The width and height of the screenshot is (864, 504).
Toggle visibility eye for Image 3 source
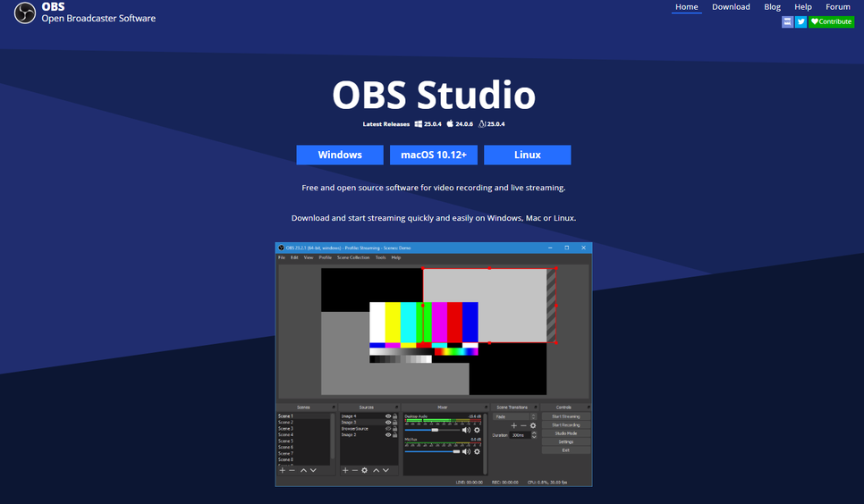(388, 423)
